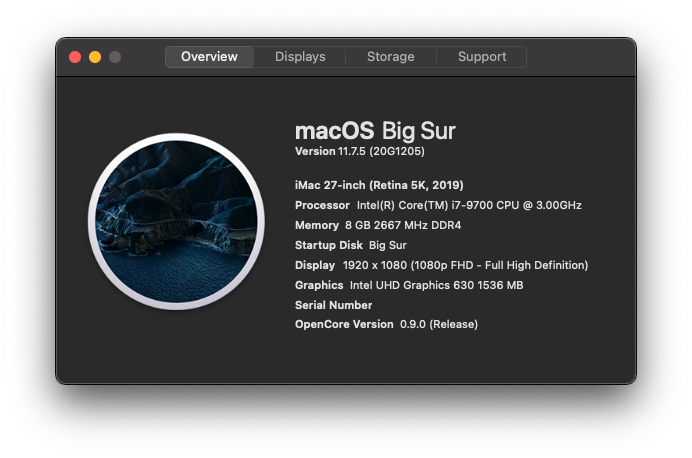
Task: Click the Big Sur wallpaper circular icon
Action: [176, 221]
